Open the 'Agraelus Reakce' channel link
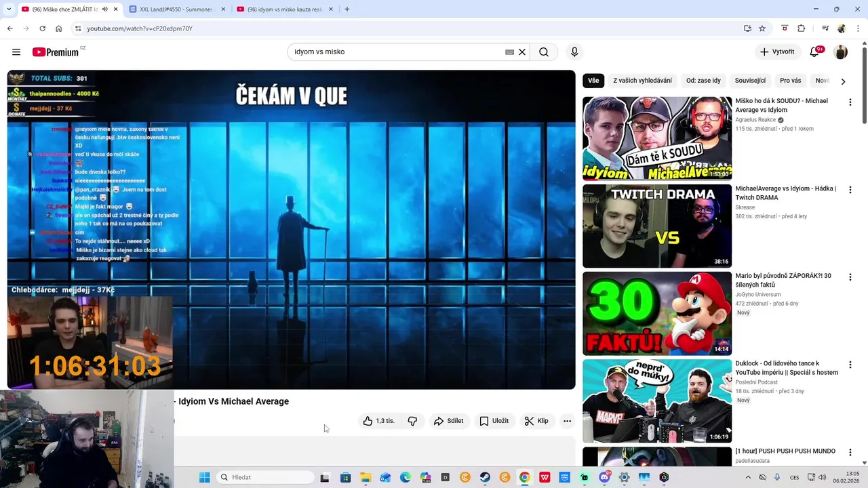868x488 pixels. 755,120
